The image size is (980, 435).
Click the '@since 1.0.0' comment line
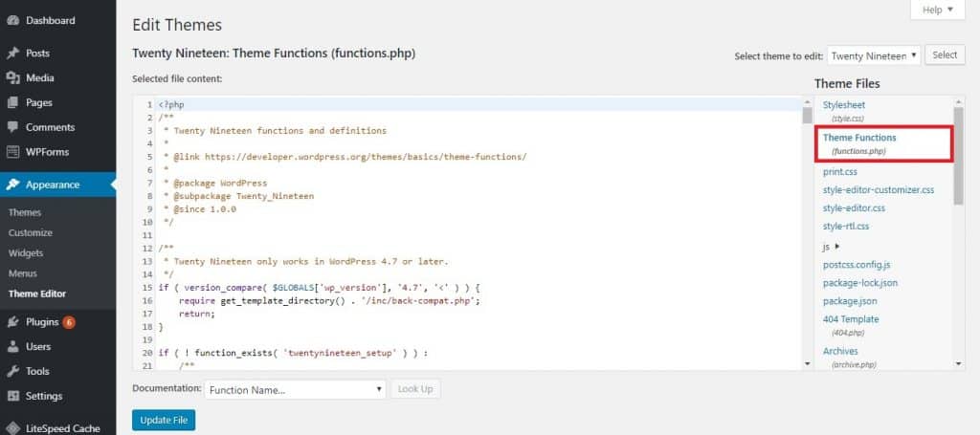click(200, 209)
